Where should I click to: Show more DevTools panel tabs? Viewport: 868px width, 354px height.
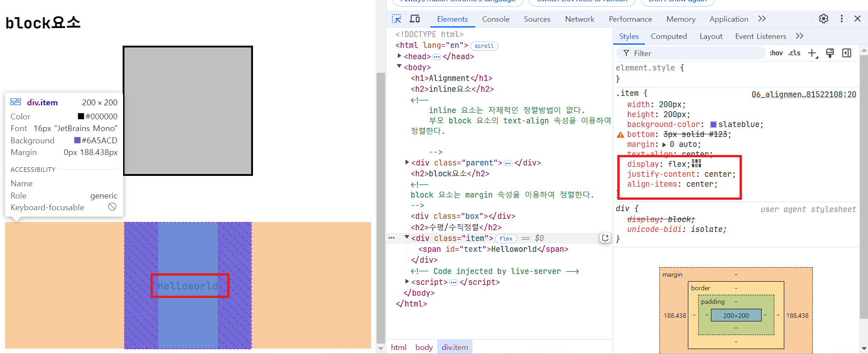point(762,19)
